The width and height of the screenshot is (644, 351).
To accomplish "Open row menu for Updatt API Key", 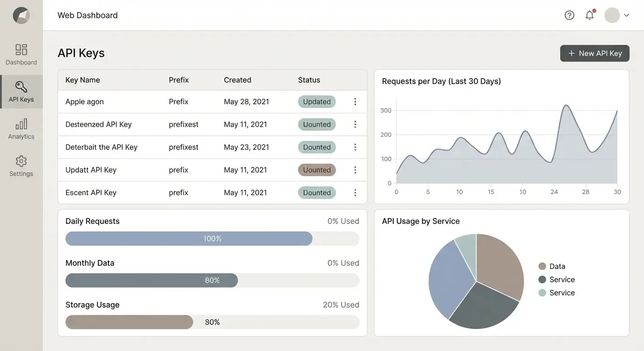I will pos(355,170).
